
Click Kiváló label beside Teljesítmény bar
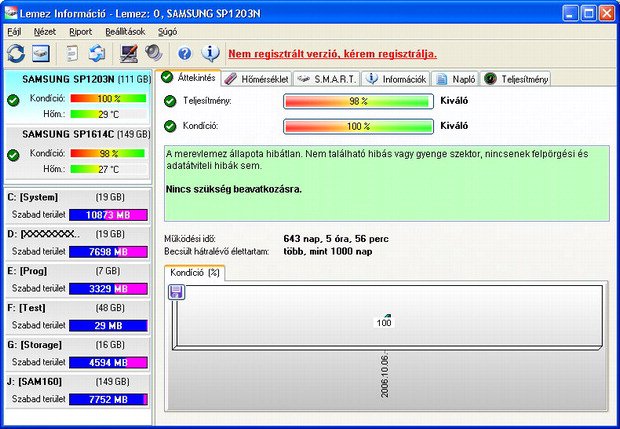[x=454, y=101]
